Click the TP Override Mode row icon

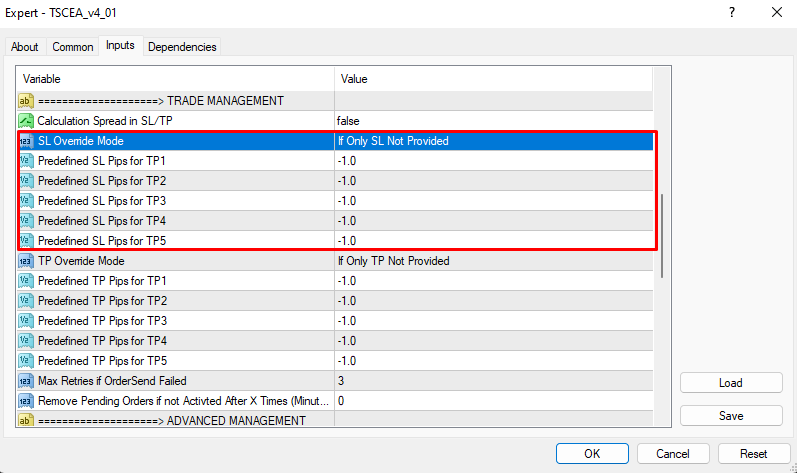tap(27, 261)
